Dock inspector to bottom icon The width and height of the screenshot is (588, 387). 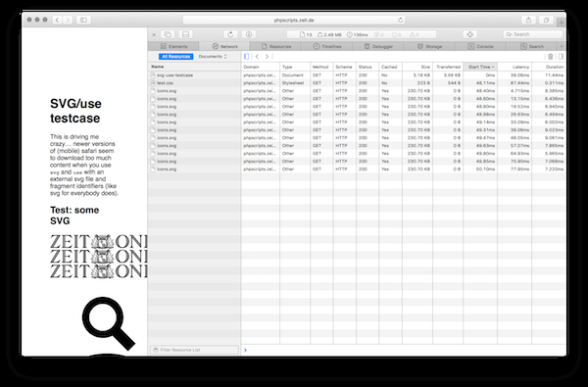(185, 34)
